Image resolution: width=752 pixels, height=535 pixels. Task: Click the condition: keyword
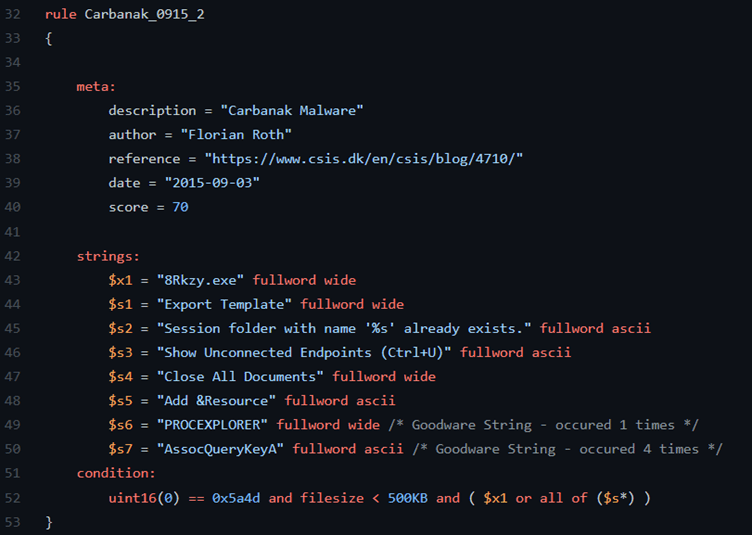click(116, 473)
